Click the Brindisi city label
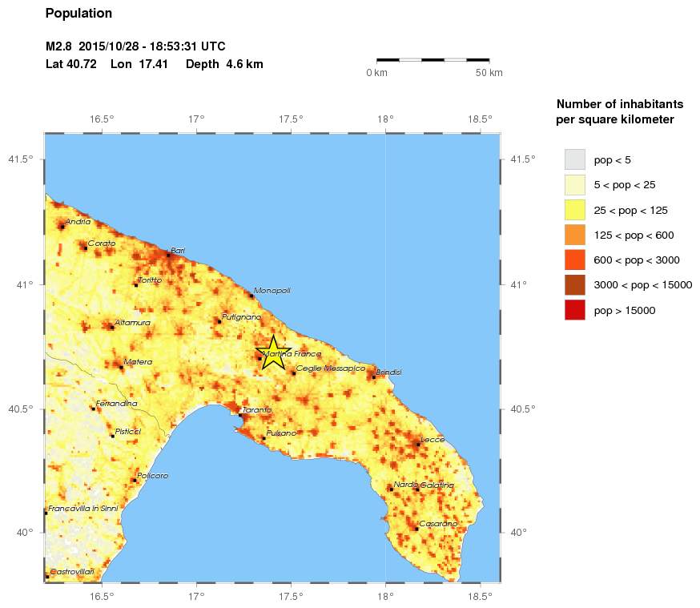The height and width of the screenshot is (608, 700). [x=388, y=372]
